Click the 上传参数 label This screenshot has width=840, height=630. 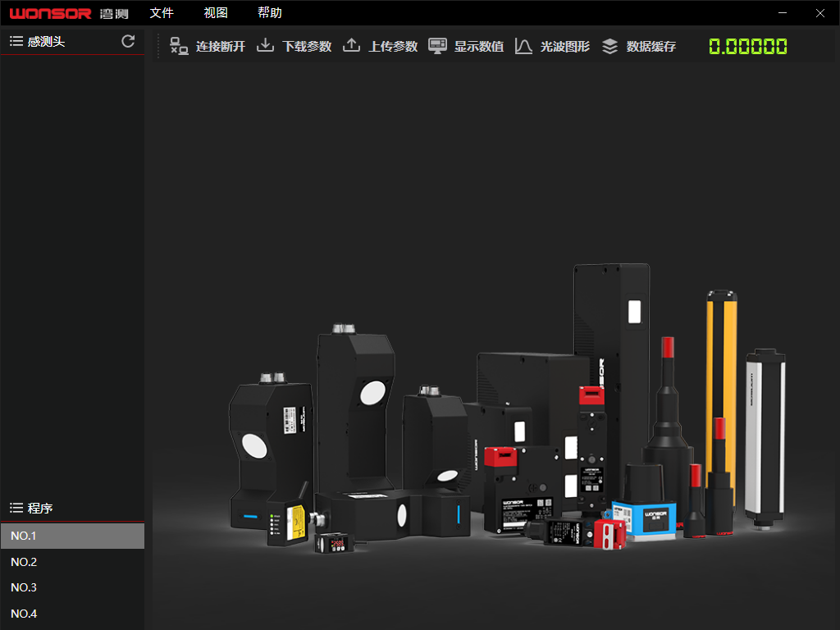point(393,47)
